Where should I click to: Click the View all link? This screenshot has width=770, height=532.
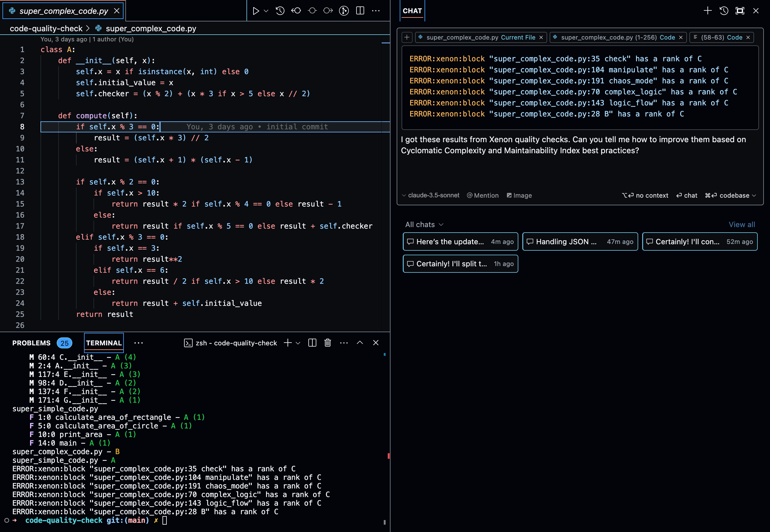tap(742, 224)
